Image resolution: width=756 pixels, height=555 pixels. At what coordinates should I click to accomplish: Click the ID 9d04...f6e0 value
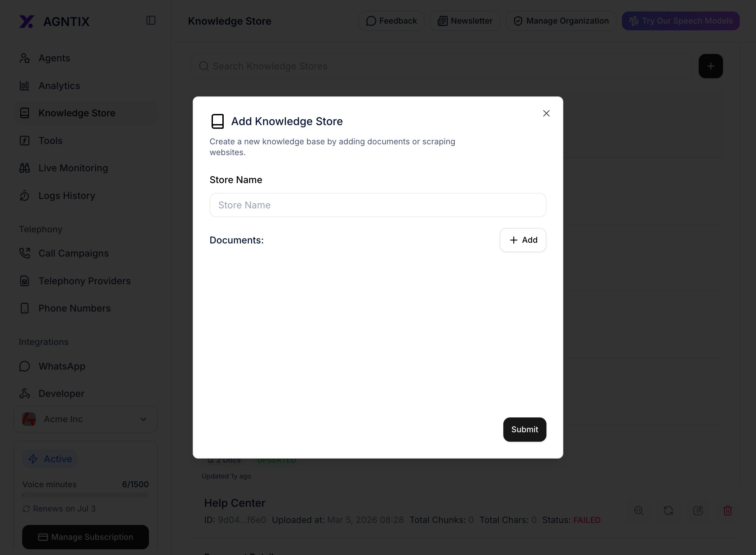(x=242, y=520)
